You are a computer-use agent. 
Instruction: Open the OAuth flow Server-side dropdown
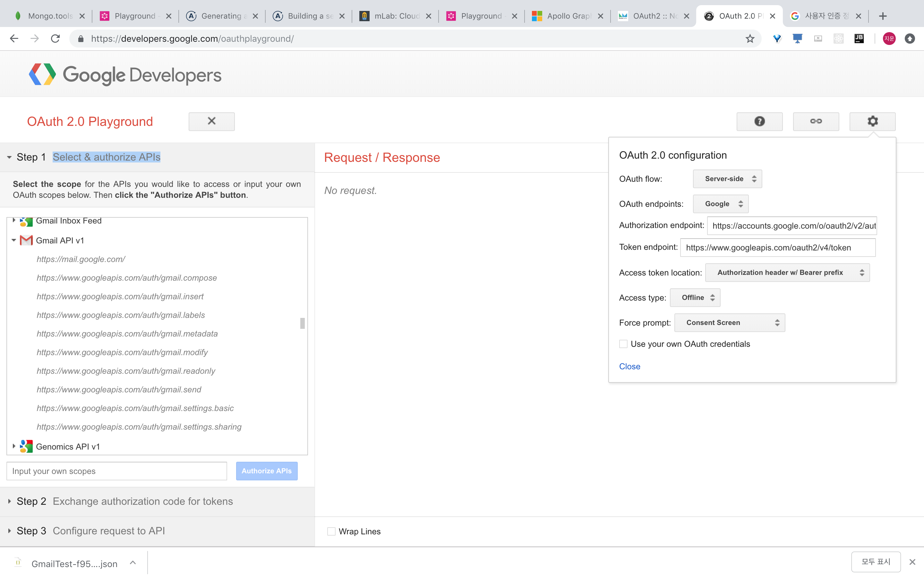point(727,179)
